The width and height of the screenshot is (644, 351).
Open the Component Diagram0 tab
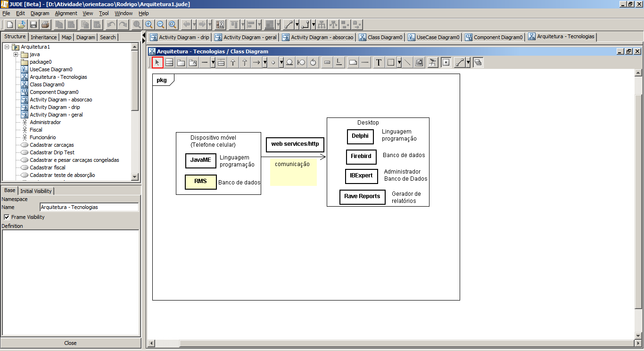coord(494,37)
